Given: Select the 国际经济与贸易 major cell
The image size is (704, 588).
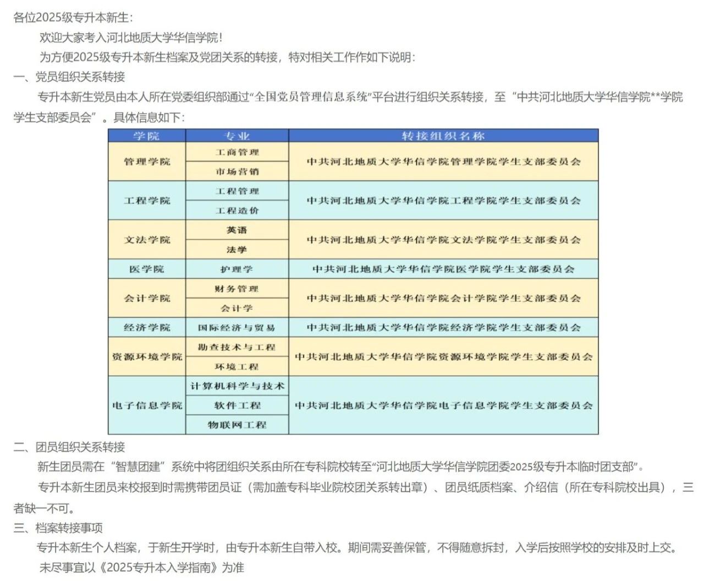Looking at the screenshot, I should tap(237, 327).
